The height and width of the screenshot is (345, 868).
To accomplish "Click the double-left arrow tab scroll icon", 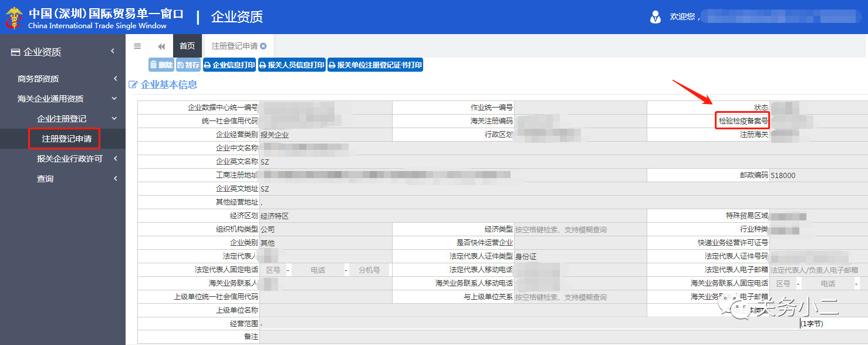I will [x=161, y=46].
